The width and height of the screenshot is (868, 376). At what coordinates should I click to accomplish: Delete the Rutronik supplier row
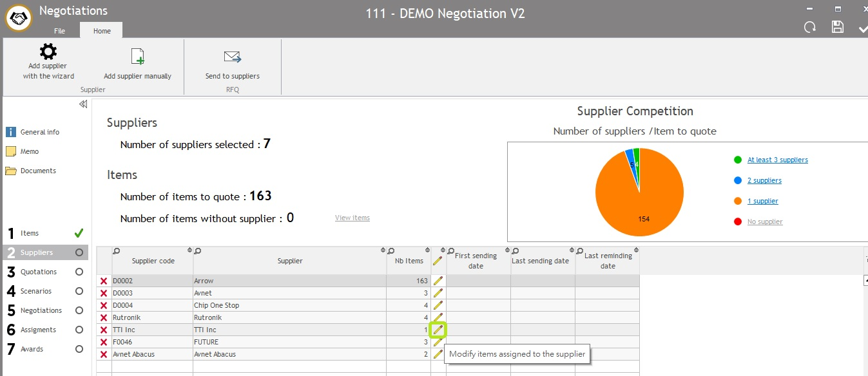pyautogui.click(x=104, y=318)
